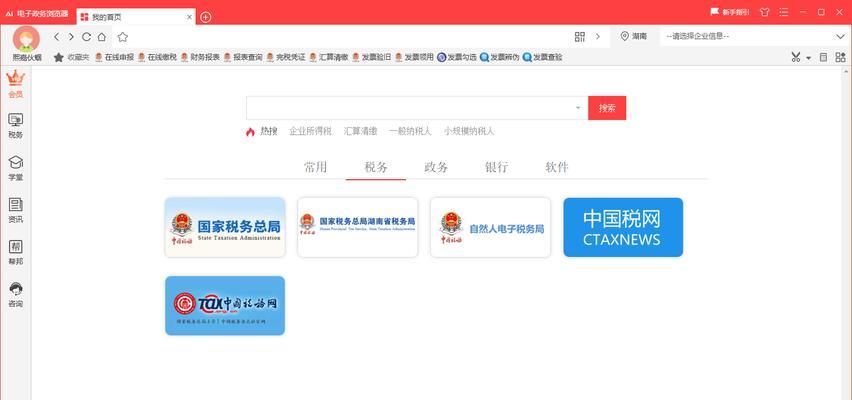The width and height of the screenshot is (852, 400).
Task: Go forward with the forward arrow
Action: [71, 37]
